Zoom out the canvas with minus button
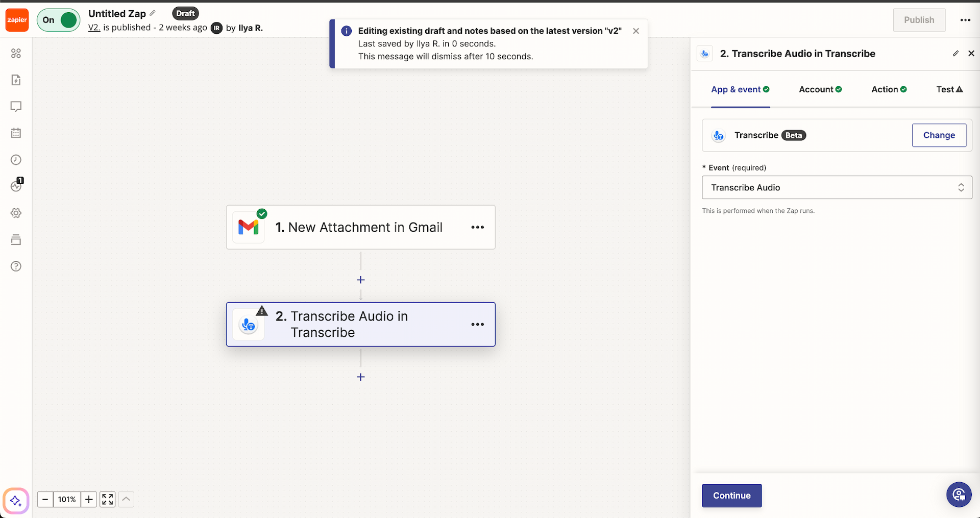The height and width of the screenshot is (518, 980). [x=45, y=499]
